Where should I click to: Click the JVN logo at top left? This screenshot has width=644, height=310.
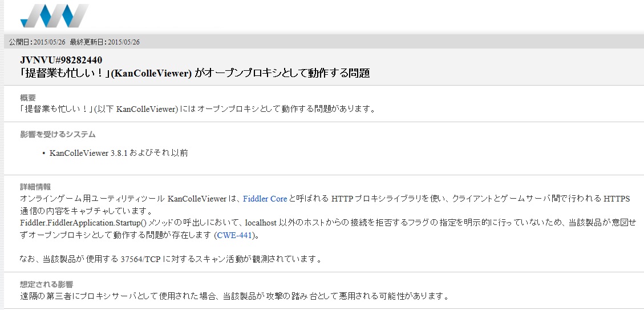click(54, 16)
